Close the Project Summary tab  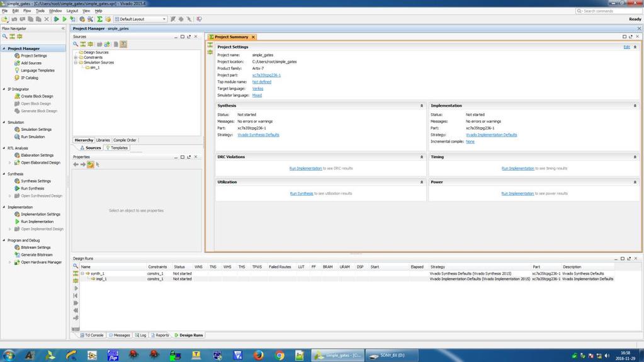pyautogui.click(x=254, y=37)
